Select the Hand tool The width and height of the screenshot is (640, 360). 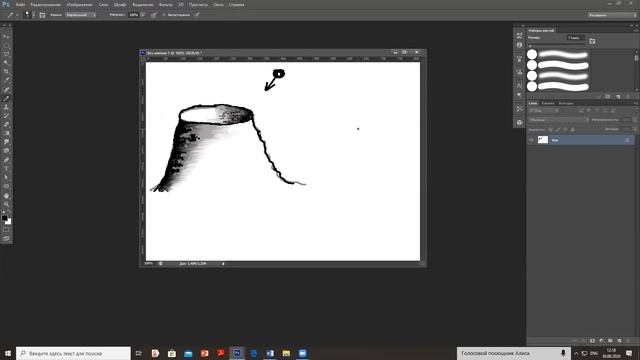[6, 196]
